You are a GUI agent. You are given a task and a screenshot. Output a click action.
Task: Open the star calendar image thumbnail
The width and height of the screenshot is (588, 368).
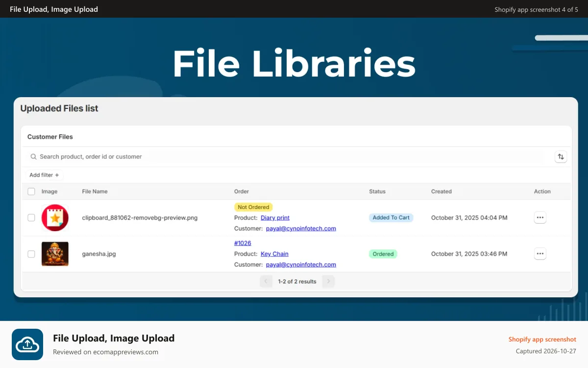tap(55, 217)
